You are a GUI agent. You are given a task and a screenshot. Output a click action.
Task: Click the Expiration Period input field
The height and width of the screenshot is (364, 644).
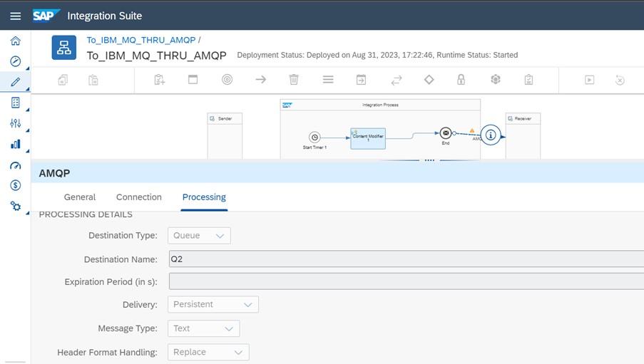click(x=407, y=281)
